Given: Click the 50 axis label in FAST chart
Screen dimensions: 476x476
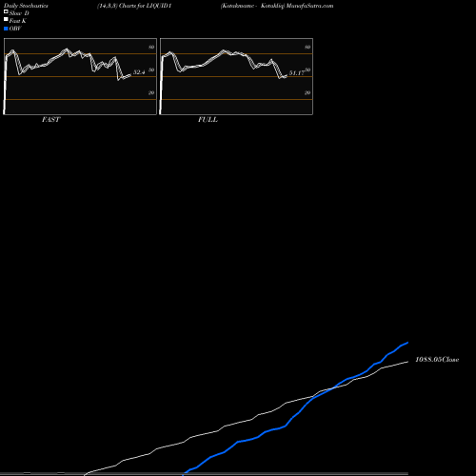Looking at the screenshot, I should click(151, 69).
